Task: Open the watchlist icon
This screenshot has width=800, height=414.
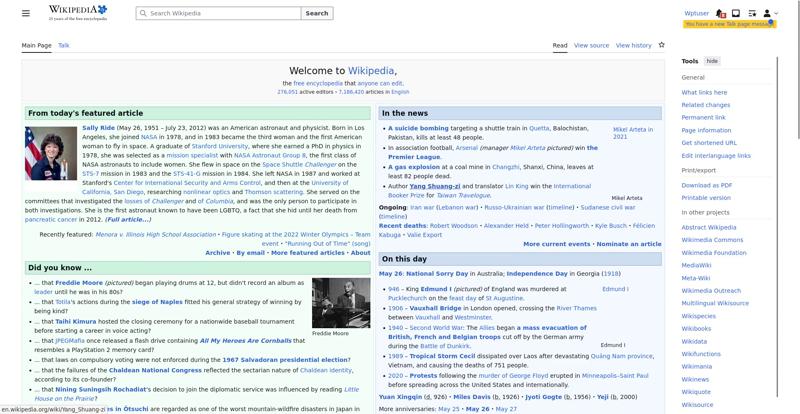Action: [x=752, y=13]
